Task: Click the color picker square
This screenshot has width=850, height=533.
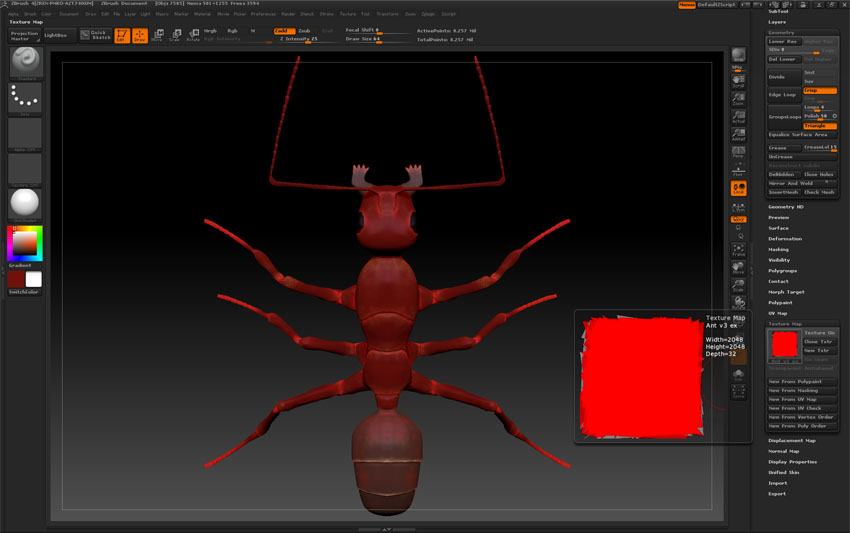Action: click(25, 243)
